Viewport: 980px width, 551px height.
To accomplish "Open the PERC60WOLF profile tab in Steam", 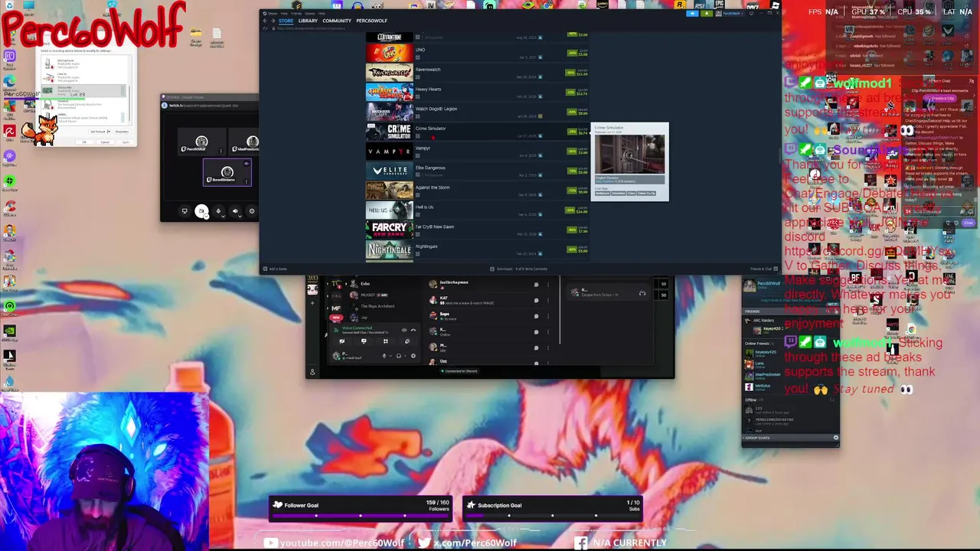I will pyautogui.click(x=371, y=21).
